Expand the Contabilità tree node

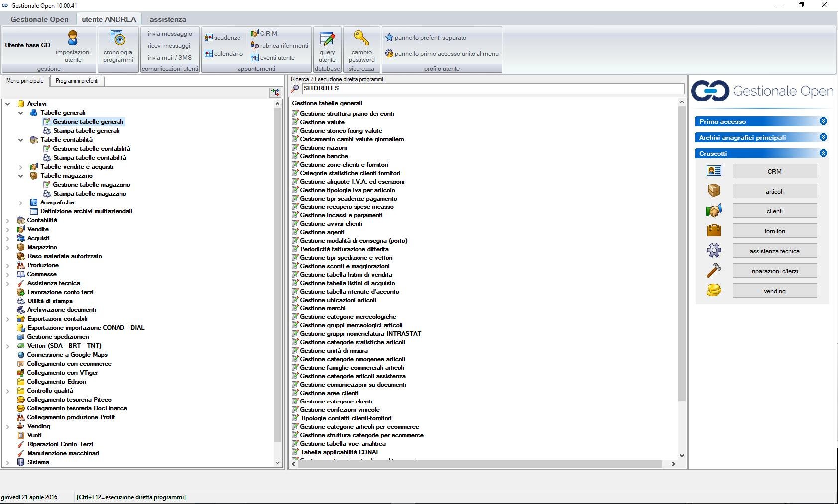click(7, 220)
